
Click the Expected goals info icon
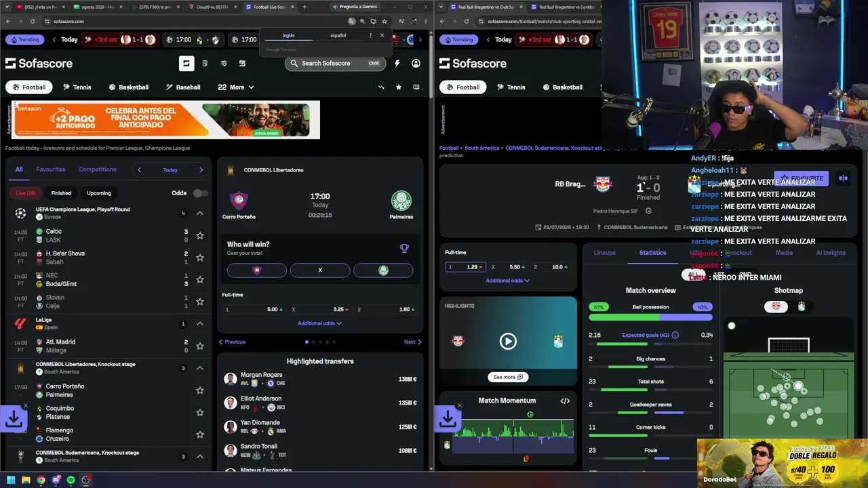pos(675,335)
